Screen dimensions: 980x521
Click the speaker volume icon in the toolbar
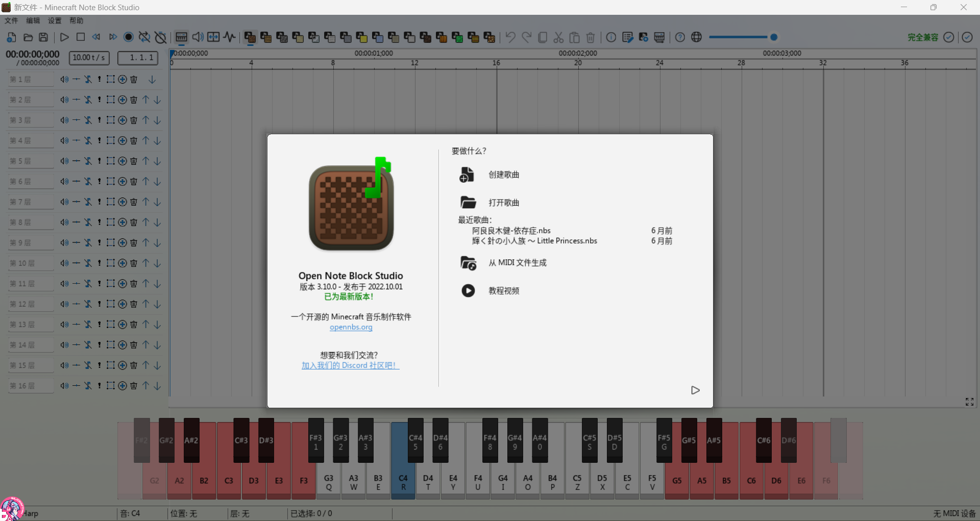(x=198, y=37)
